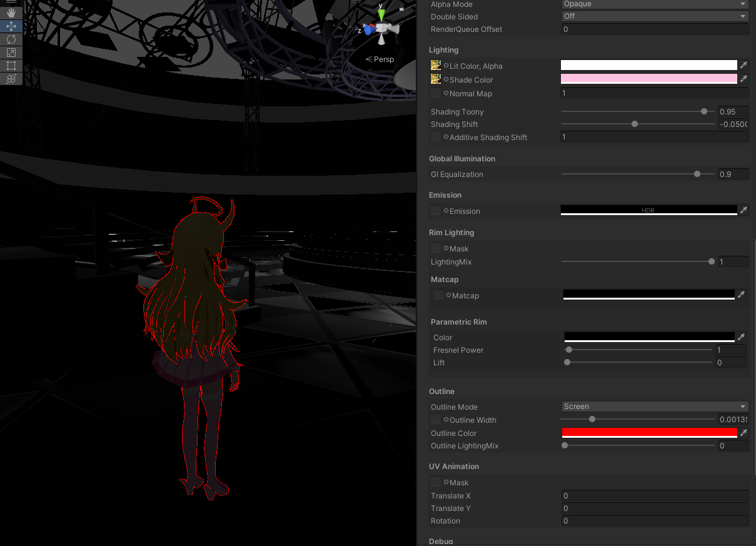Click the Emission texture slot
The image size is (756, 546).
[436, 211]
